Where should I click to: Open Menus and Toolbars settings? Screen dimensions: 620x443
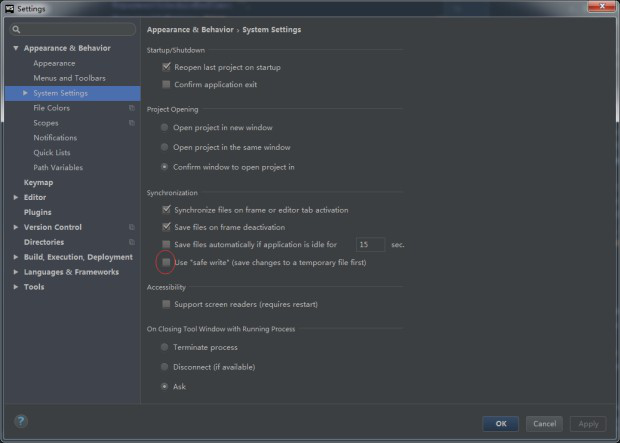click(70, 78)
